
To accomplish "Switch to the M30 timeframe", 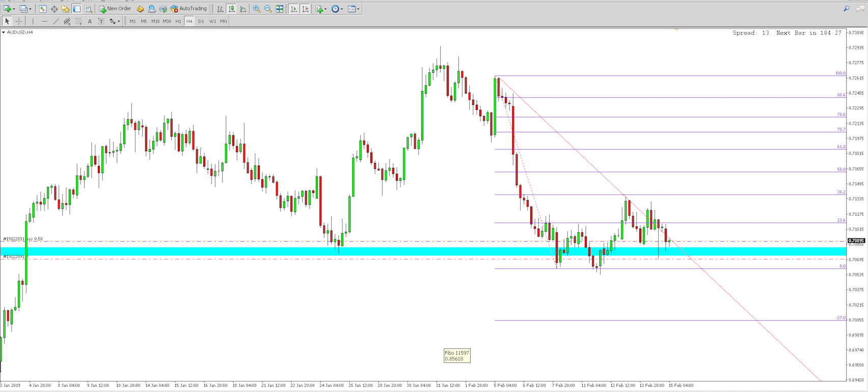I will coord(167,21).
